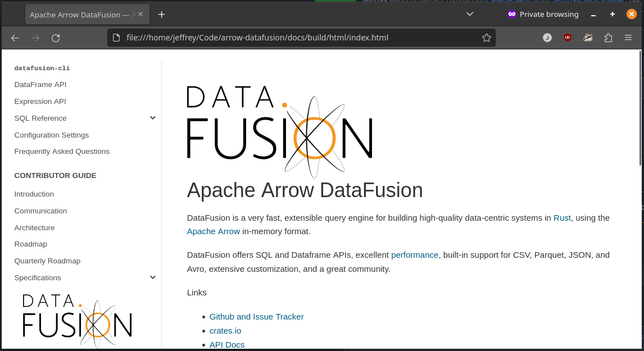Image resolution: width=644 pixels, height=351 pixels.
Task: Click the page vertical scrollbar thumb
Action: click(640, 108)
